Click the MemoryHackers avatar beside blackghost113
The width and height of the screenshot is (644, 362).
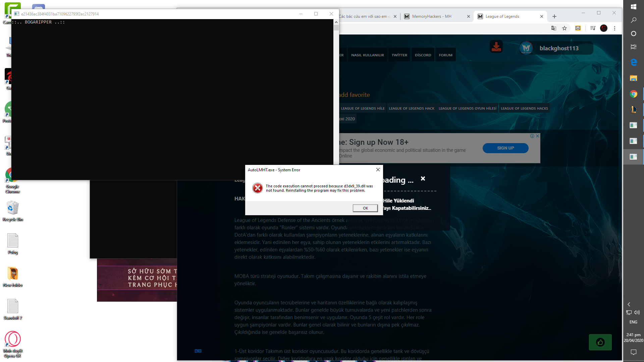click(x=526, y=48)
